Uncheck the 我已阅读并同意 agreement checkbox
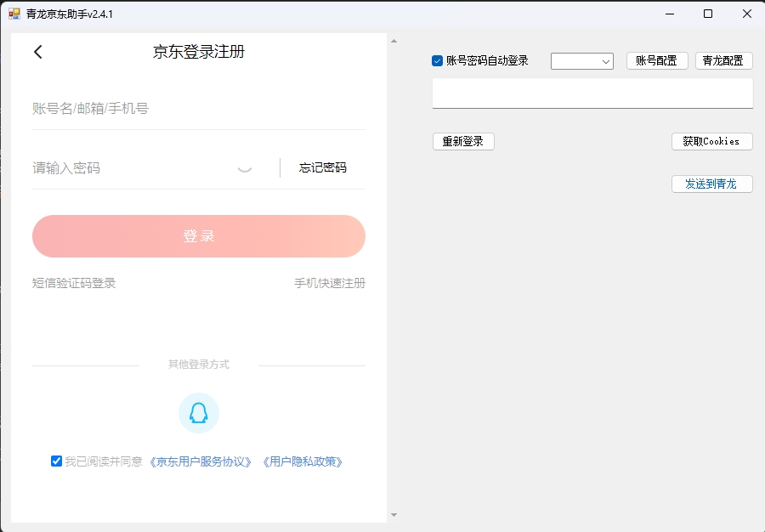Viewport: 765px width, 532px height. click(56, 461)
